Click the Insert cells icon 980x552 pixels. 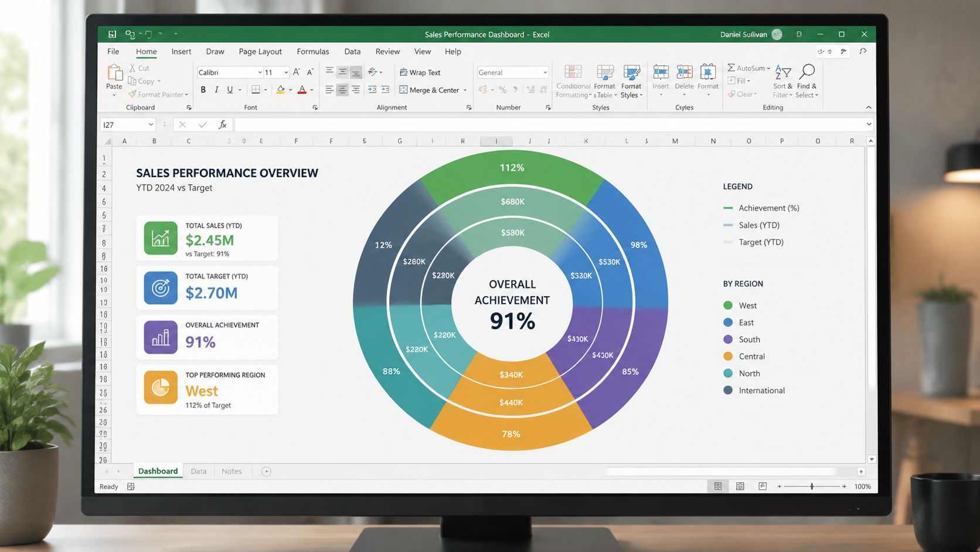coord(661,72)
